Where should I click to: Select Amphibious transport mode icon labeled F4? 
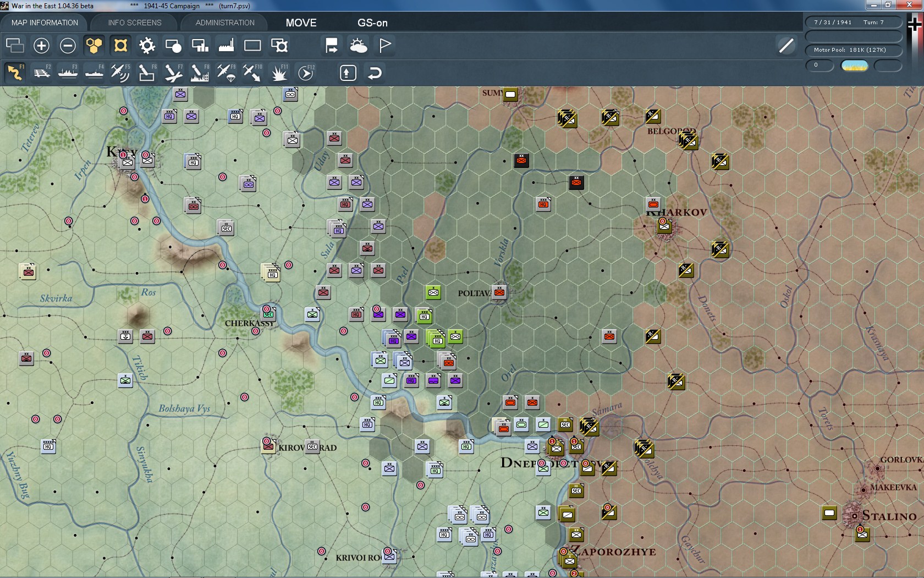pos(94,73)
